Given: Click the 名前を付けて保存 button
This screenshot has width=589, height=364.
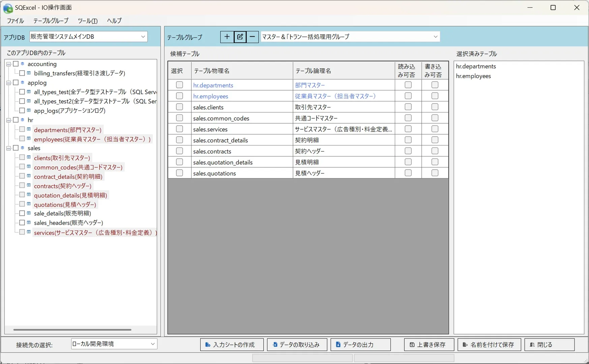Looking at the screenshot, I should pos(489,345).
